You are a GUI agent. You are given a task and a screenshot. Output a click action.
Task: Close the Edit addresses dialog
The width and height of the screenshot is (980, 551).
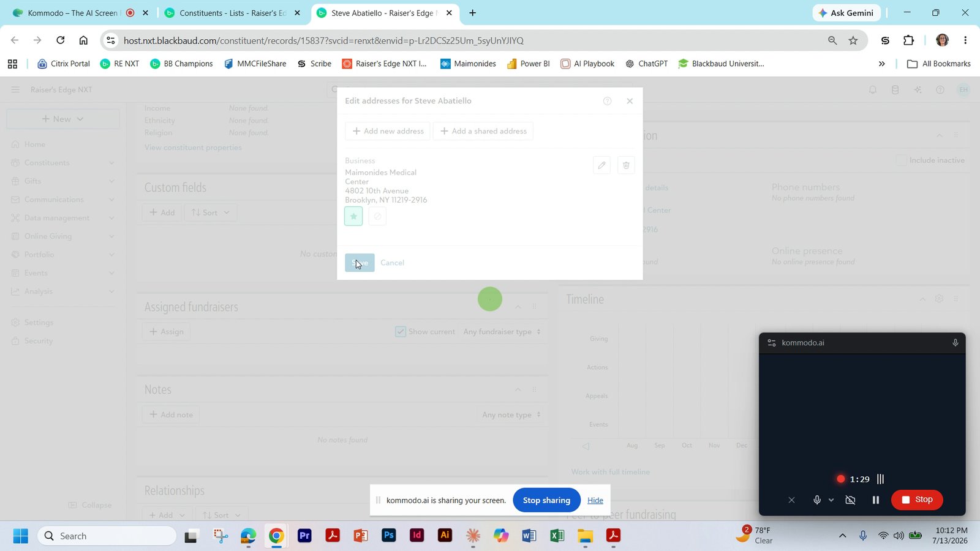[630, 101]
